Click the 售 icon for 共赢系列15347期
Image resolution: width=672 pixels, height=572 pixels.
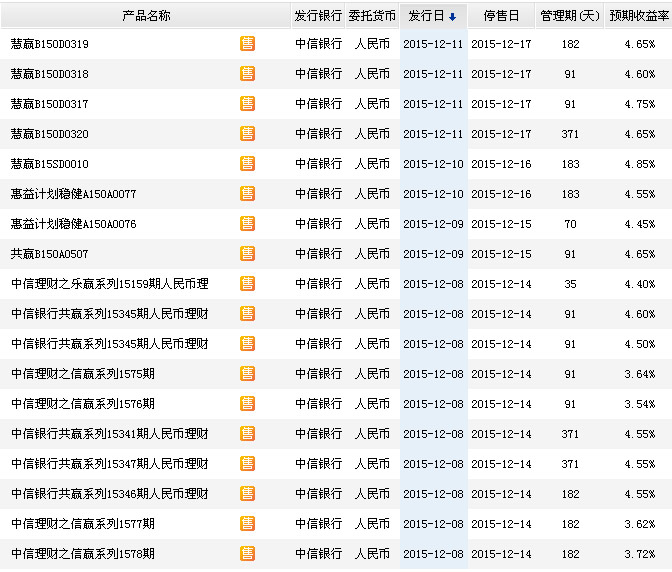click(247, 464)
